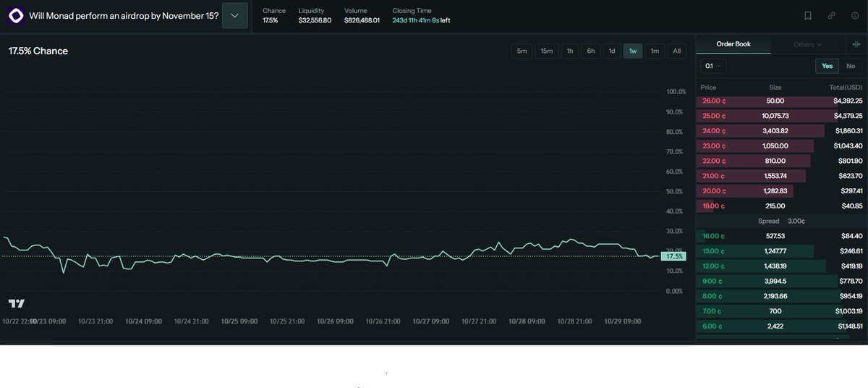This screenshot has width=868, height=388.
Task: Click the Total(USD) column header
Action: (846, 87)
